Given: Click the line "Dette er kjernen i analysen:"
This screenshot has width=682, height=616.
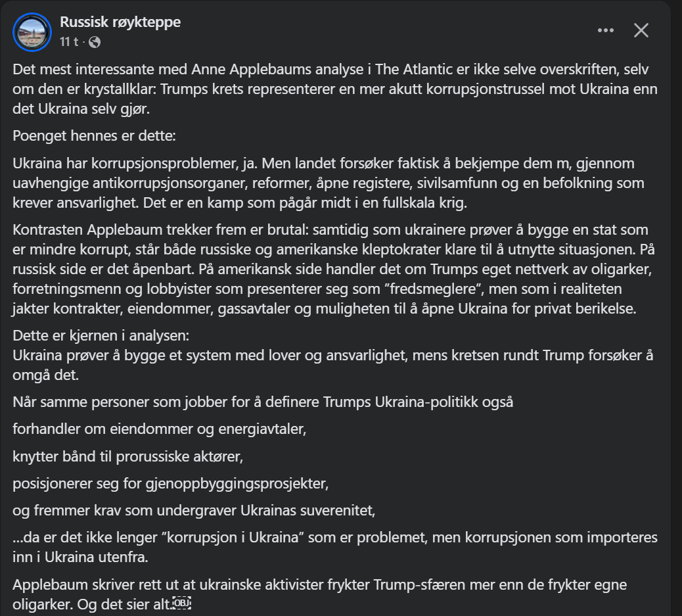Looking at the screenshot, I should click(101, 335).
